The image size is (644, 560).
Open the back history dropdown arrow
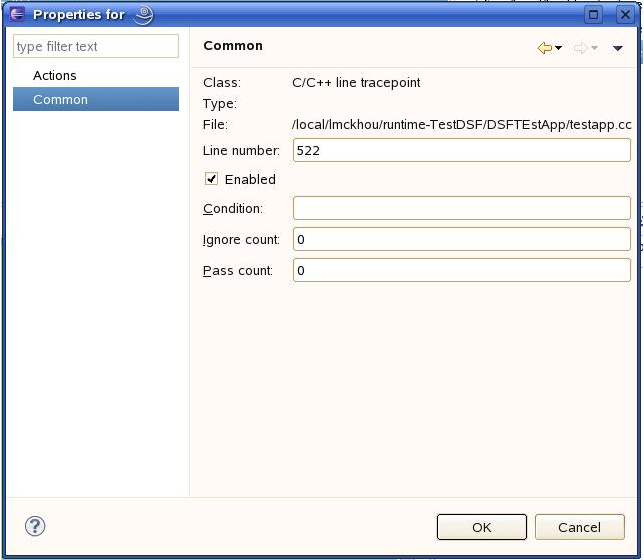click(x=559, y=48)
